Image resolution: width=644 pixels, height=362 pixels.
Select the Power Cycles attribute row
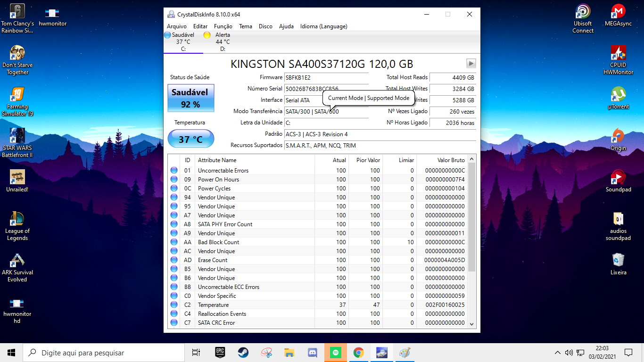[318, 189]
